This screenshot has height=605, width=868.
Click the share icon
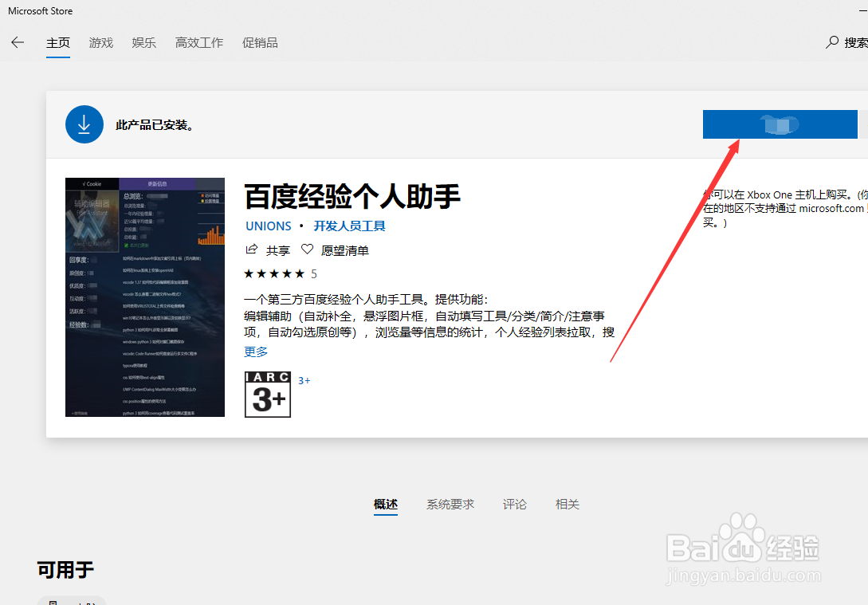pyautogui.click(x=252, y=249)
